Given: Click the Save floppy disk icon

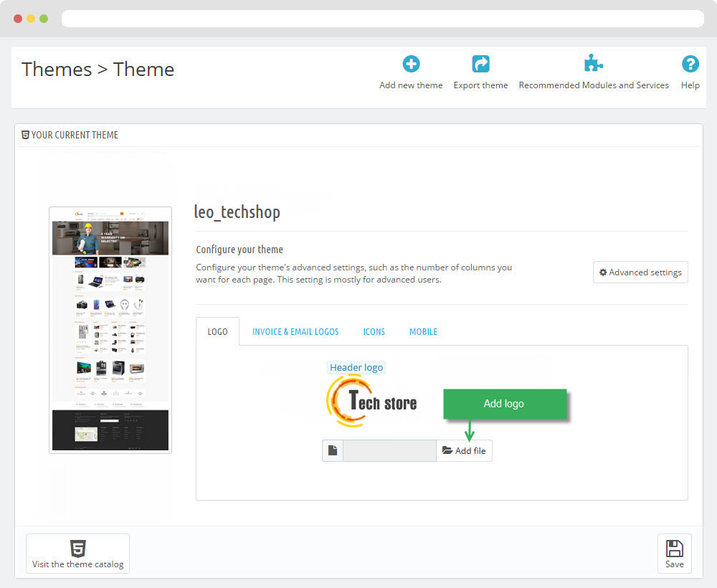Looking at the screenshot, I should point(674,549).
